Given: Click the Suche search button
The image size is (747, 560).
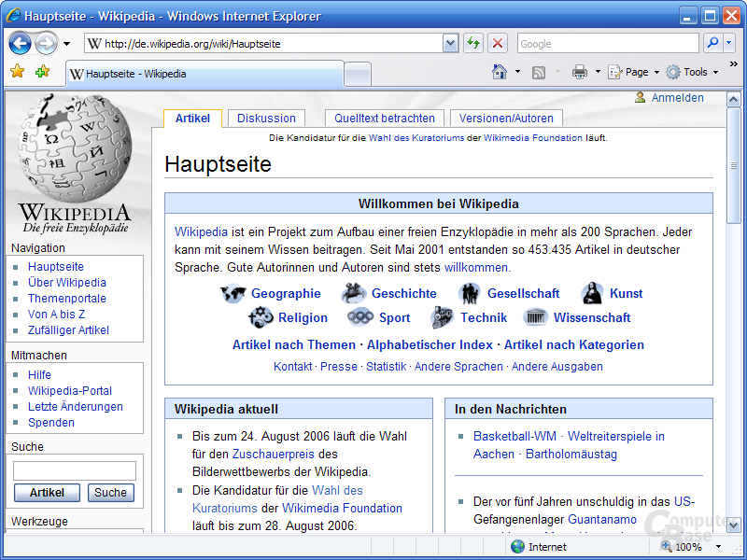Looking at the screenshot, I should tap(110, 493).
